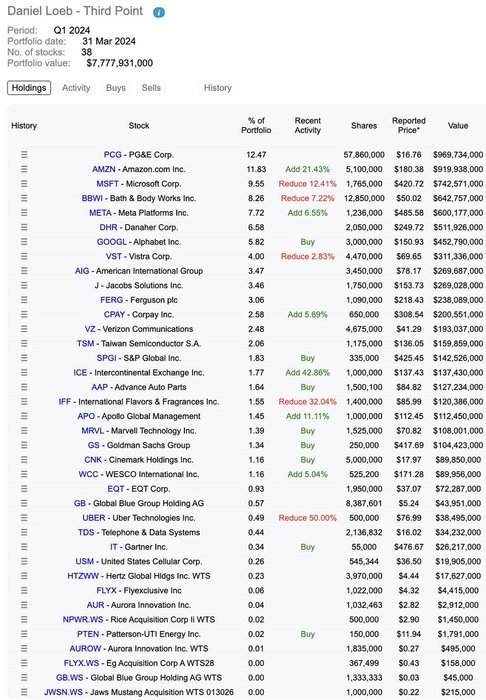486x700 pixels.
Task: Open the PCG ticker link
Action: (112, 154)
